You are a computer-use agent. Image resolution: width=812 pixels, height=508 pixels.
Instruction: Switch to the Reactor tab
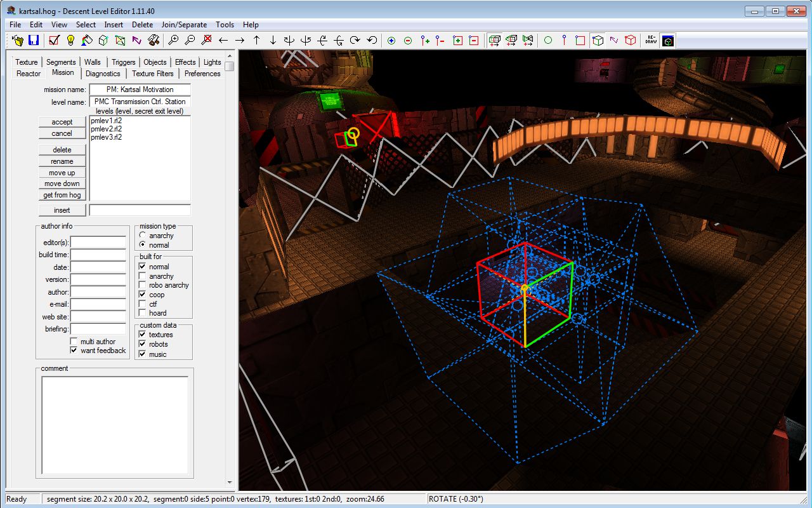(x=29, y=74)
